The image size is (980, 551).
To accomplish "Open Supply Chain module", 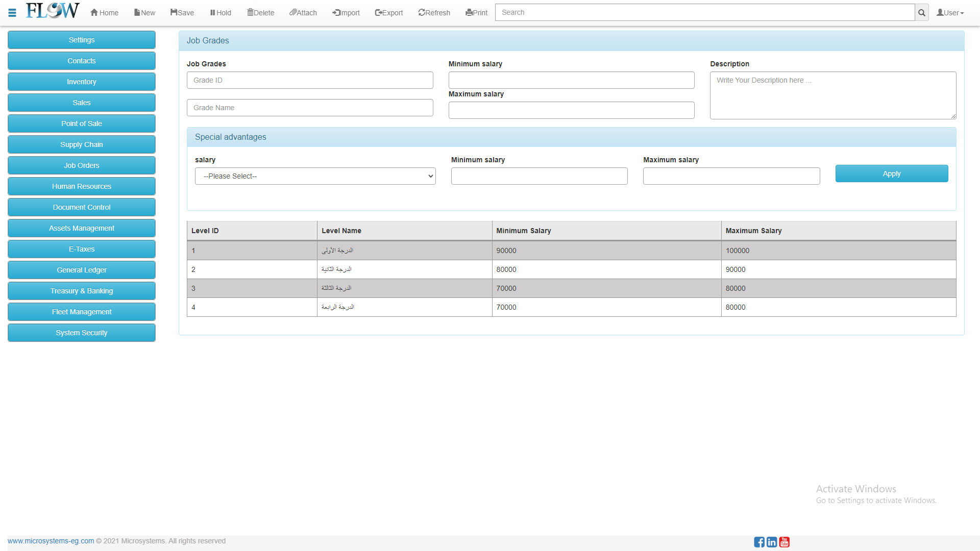I will [x=82, y=144].
